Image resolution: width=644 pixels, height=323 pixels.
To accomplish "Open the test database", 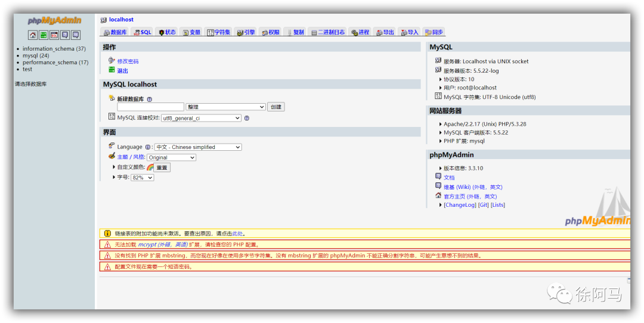I will (x=27, y=69).
